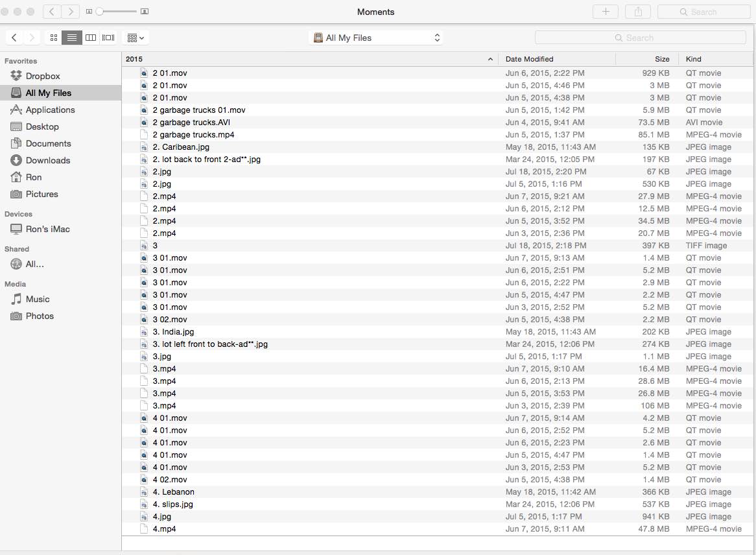Click the plus button in Moments toolbar

click(x=606, y=12)
